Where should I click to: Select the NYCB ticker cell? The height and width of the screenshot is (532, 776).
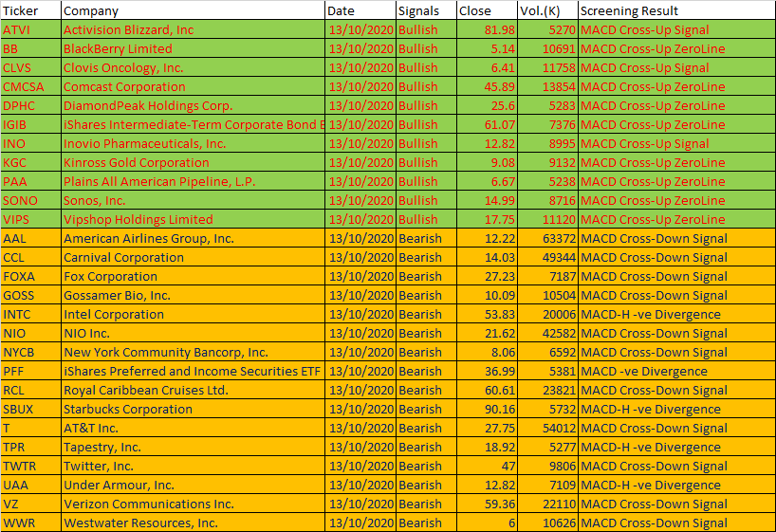(x=30, y=353)
